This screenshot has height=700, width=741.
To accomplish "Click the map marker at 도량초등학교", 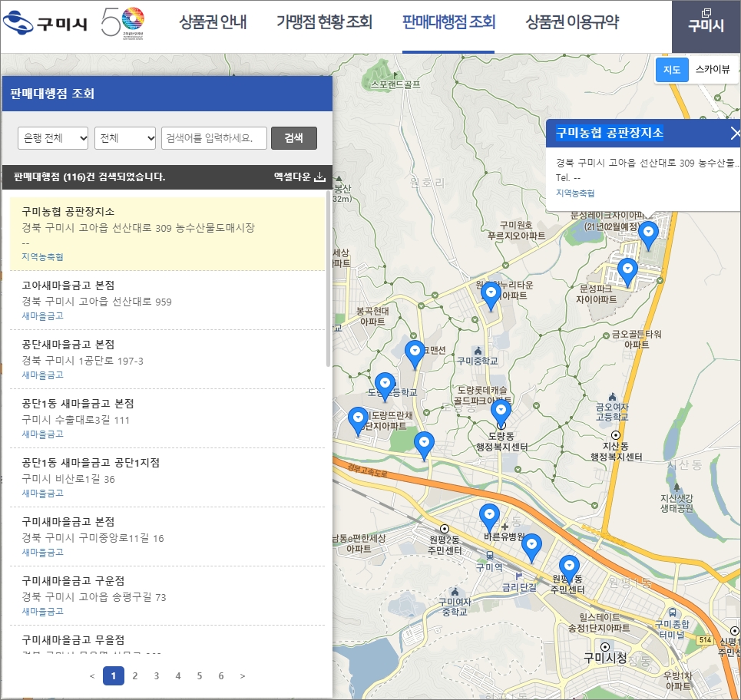I will pyautogui.click(x=385, y=387).
